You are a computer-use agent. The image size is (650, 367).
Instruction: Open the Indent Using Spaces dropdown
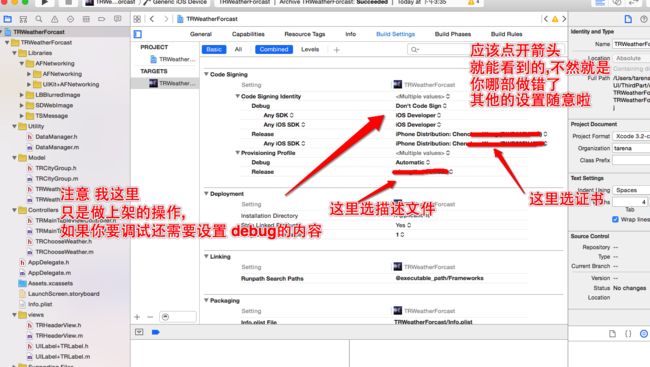point(631,190)
